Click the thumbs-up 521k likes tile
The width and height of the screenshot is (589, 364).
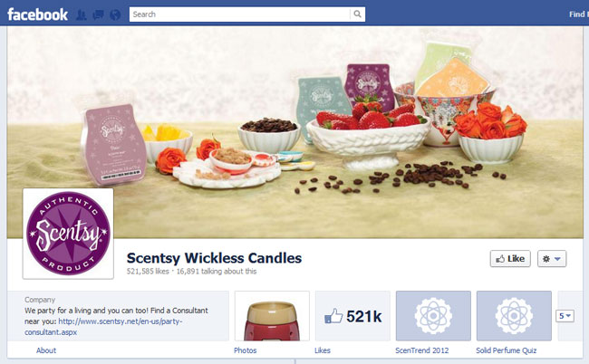coord(352,316)
